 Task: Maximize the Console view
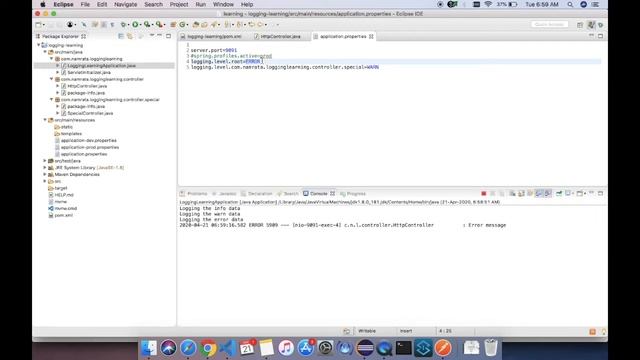(600, 193)
